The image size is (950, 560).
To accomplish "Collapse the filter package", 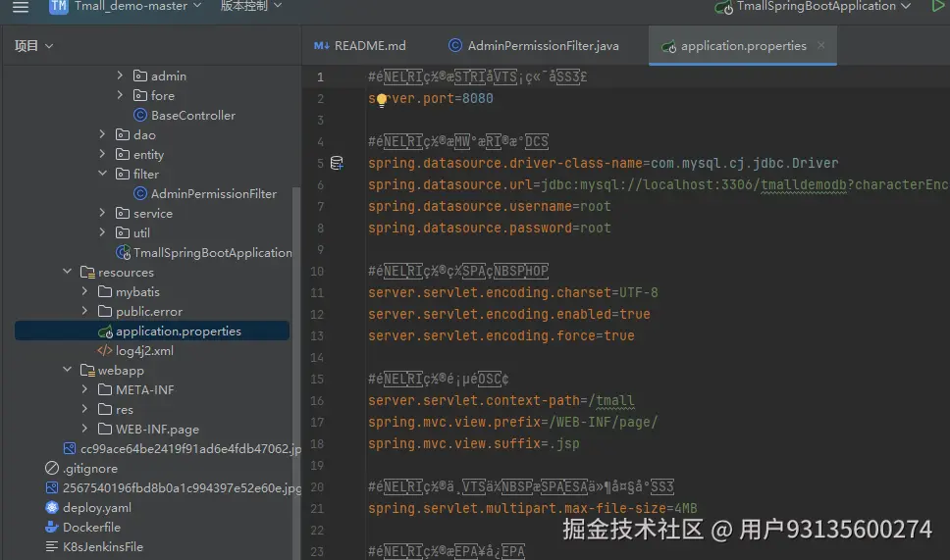I will click(x=102, y=174).
